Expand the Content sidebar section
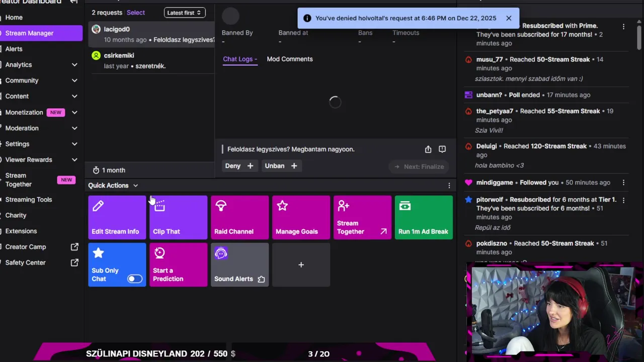Screen dimensions: 644x362 (x=74, y=96)
